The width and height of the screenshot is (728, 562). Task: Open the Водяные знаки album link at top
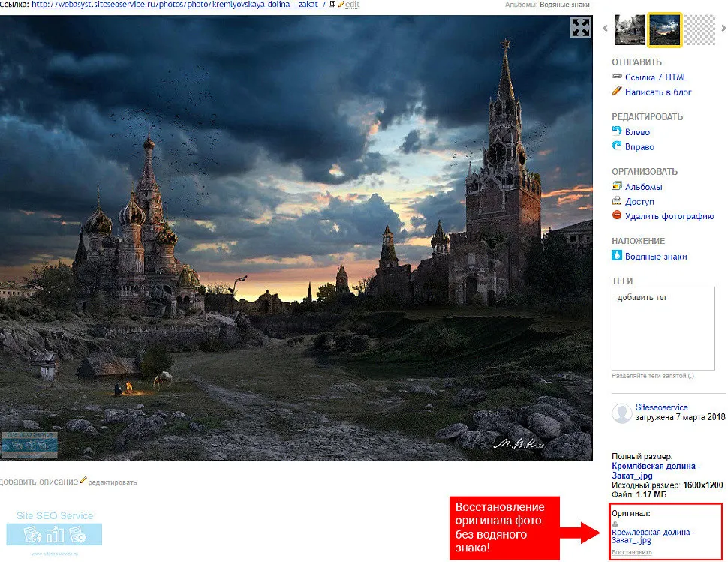click(564, 5)
